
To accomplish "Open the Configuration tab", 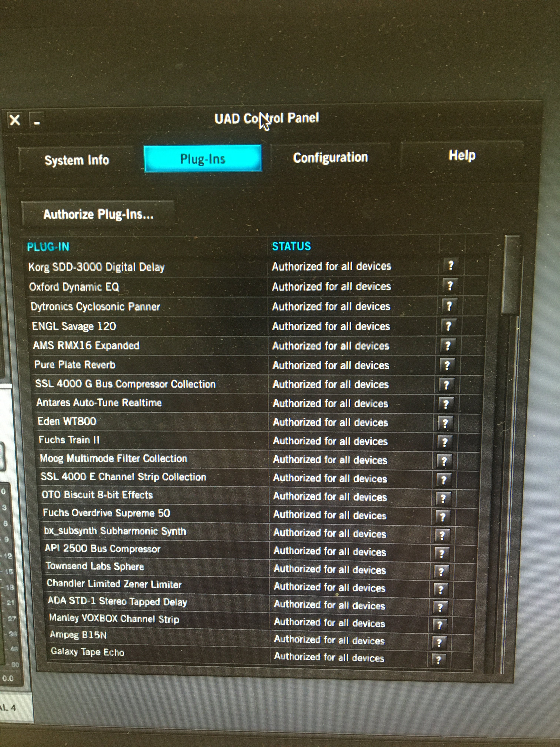I will click(x=331, y=157).
